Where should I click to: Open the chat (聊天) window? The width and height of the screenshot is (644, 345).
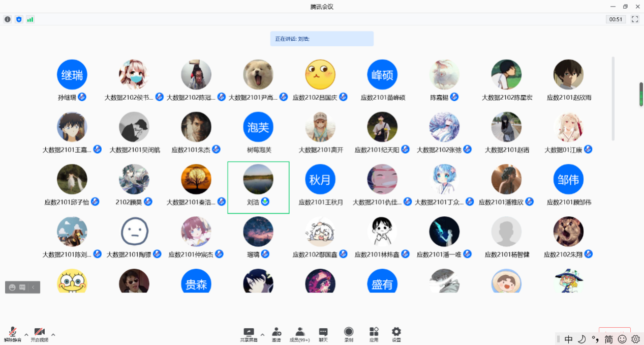tap(323, 334)
